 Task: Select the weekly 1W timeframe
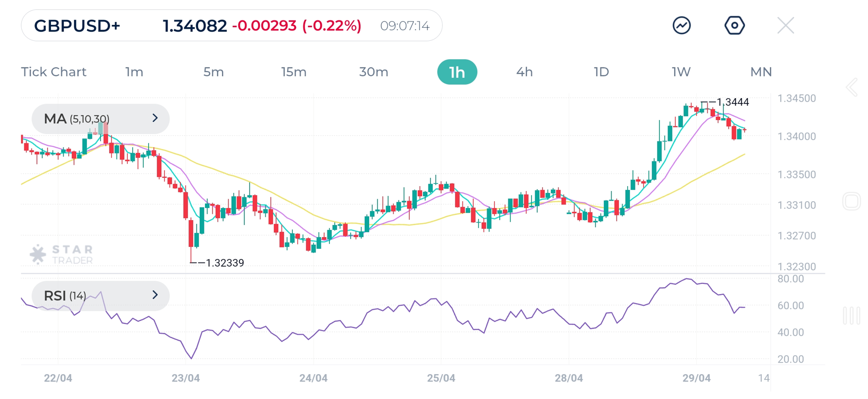click(681, 71)
